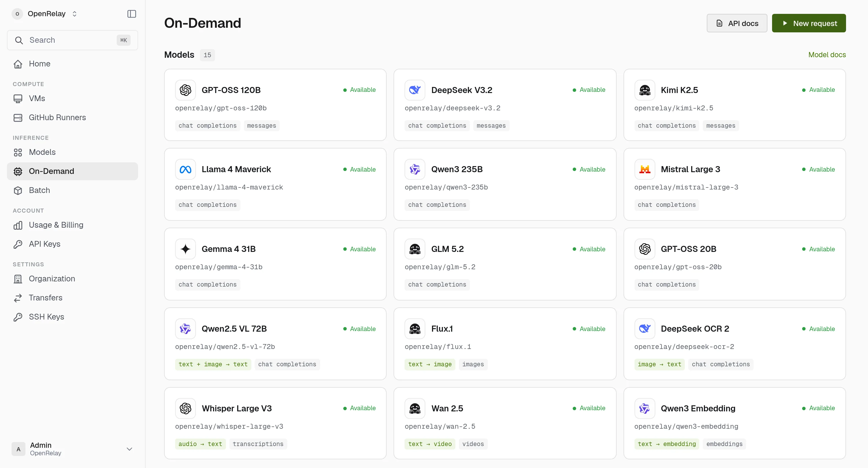Click the Qwen3 235B logo icon
Screen dimensions: 868x468
coord(415,170)
